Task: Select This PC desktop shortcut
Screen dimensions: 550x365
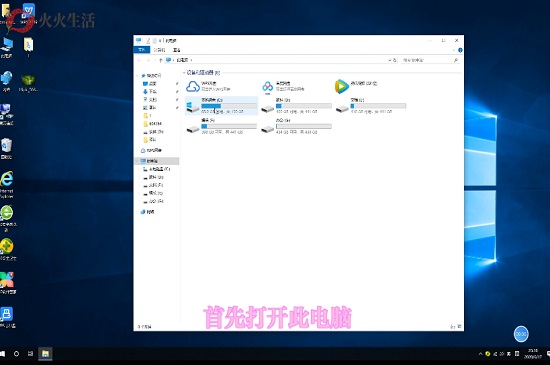Action: [7, 47]
